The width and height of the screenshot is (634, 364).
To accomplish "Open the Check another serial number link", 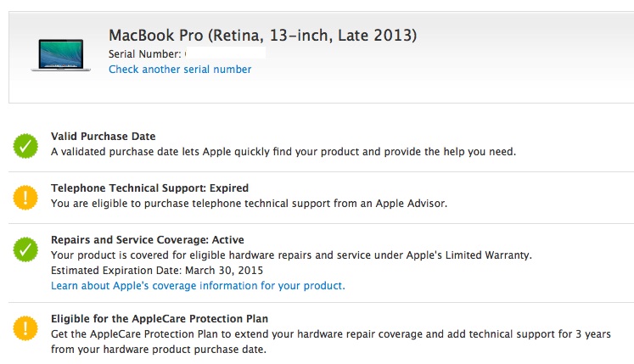I will 180,70.
